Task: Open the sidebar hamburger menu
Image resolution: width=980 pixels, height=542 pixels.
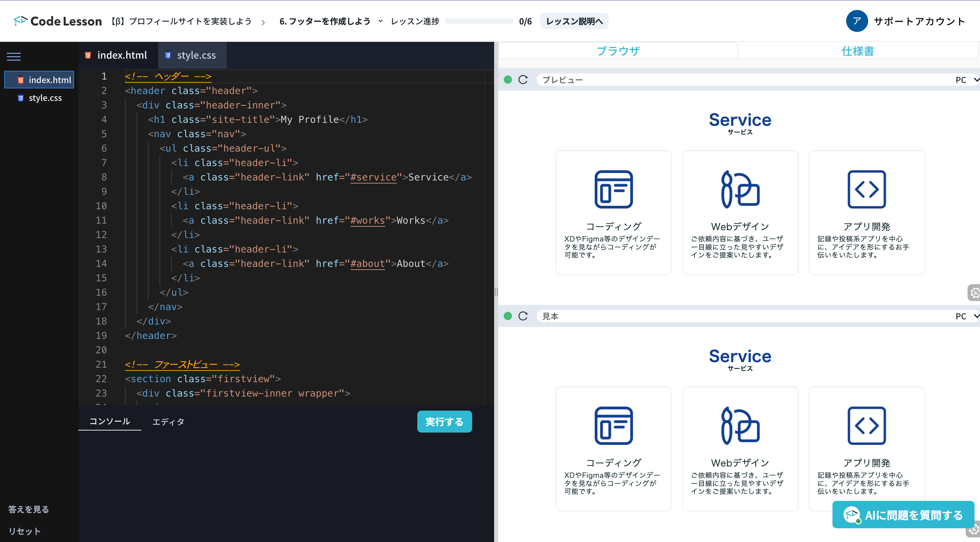Action: [13, 56]
